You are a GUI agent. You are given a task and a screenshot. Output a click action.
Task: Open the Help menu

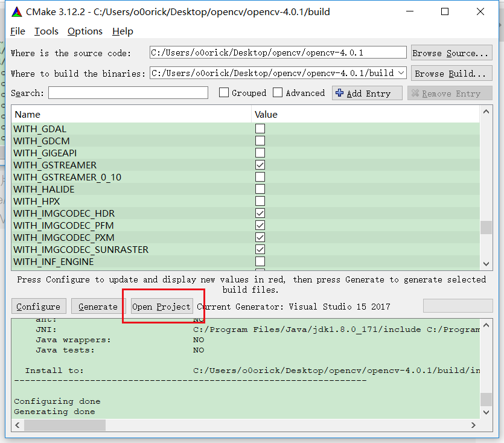pos(123,31)
